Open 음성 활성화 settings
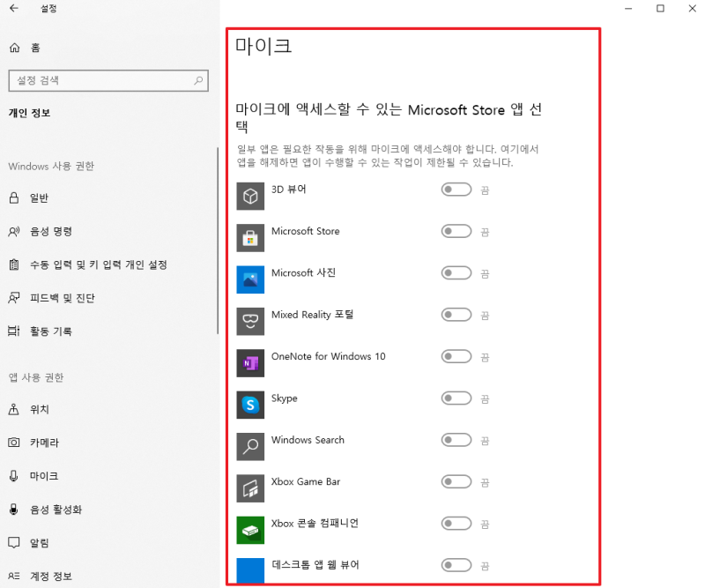This screenshot has height=588, width=705. tap(108, 510)
